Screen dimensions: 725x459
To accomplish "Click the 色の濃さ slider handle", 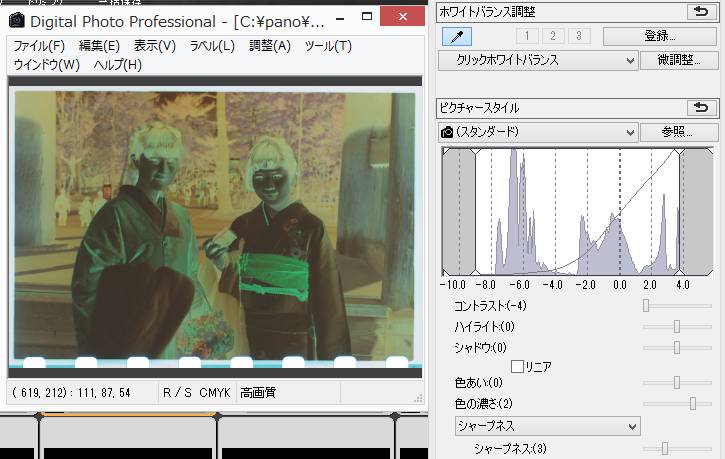I will [x=693, y=404].
